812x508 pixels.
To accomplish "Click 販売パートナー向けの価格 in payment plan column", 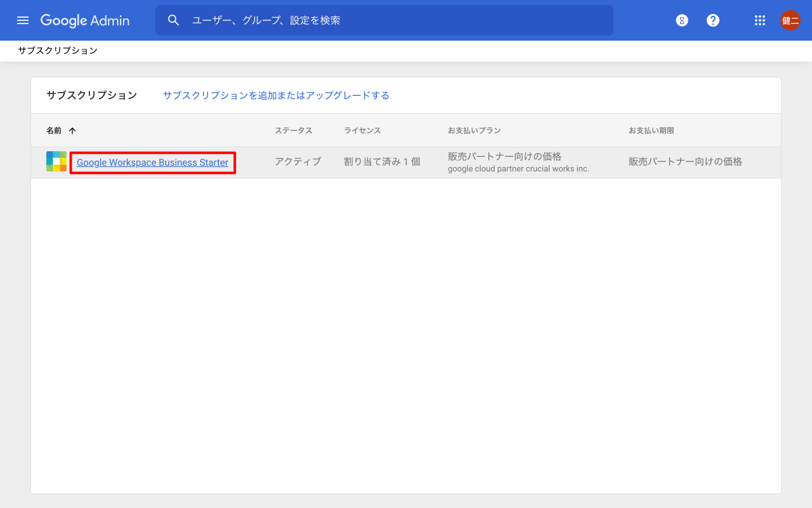I will pyautogui.click(x=505, y=156).
